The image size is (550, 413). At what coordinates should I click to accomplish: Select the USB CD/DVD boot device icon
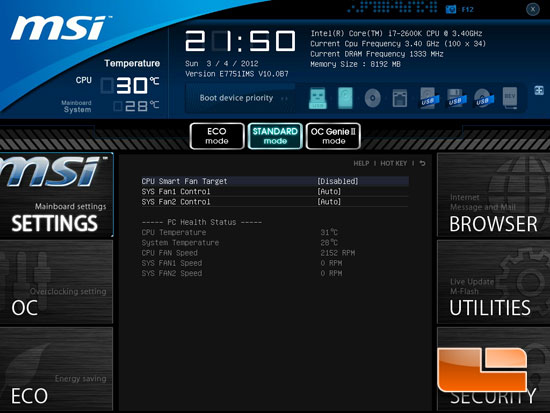[x=483, y=98]
